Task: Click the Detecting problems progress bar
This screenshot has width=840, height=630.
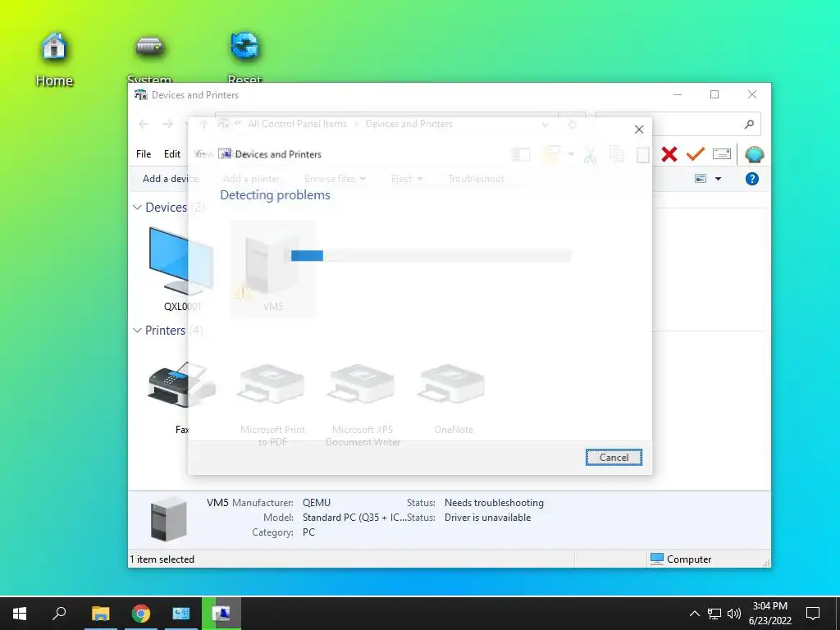Action: click(431, 256)
